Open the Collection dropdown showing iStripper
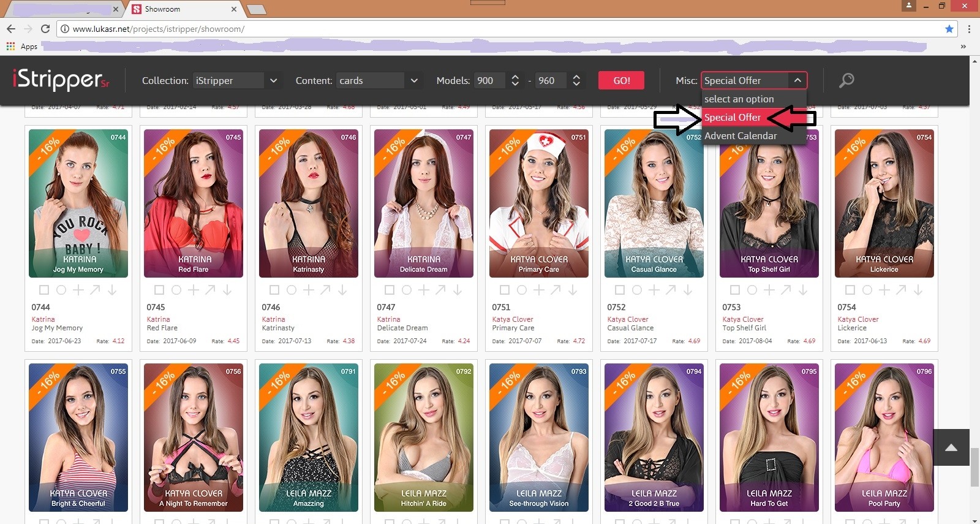This screenshot has height=524, width=980. pos(237,80)
